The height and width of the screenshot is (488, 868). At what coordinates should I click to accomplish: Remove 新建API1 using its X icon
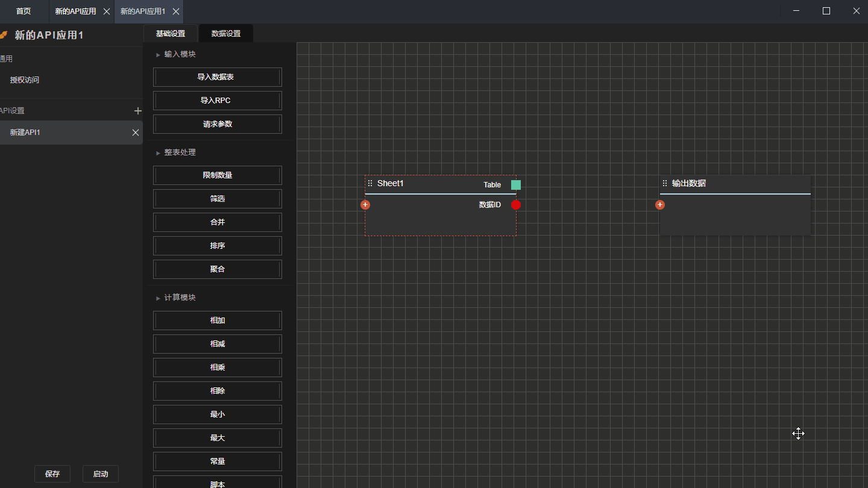pyautogui.click(x=136, y=133)
